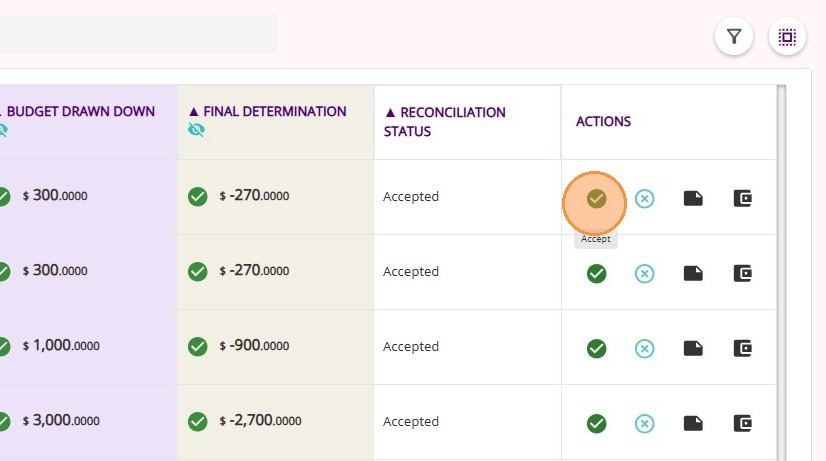Screen dimensions: 826x461
Task: Open the wallet icon in the first row
Action: pyautogui.click(x=742, y=198)
